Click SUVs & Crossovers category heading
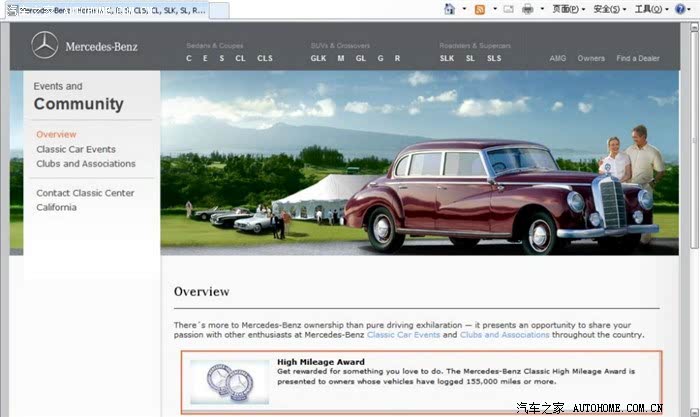Screen dimensions: 700x417 340,46
